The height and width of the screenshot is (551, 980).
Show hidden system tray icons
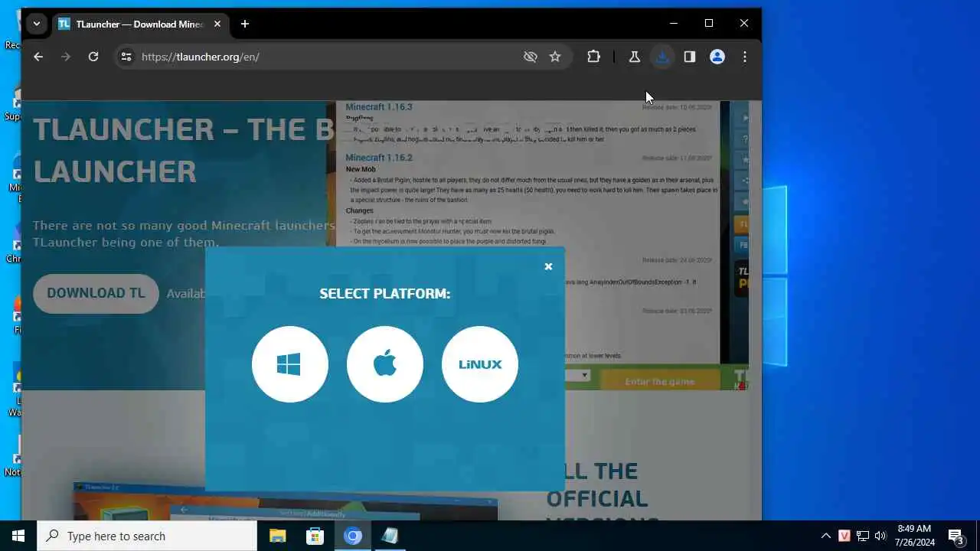click(x=826, y=536)
